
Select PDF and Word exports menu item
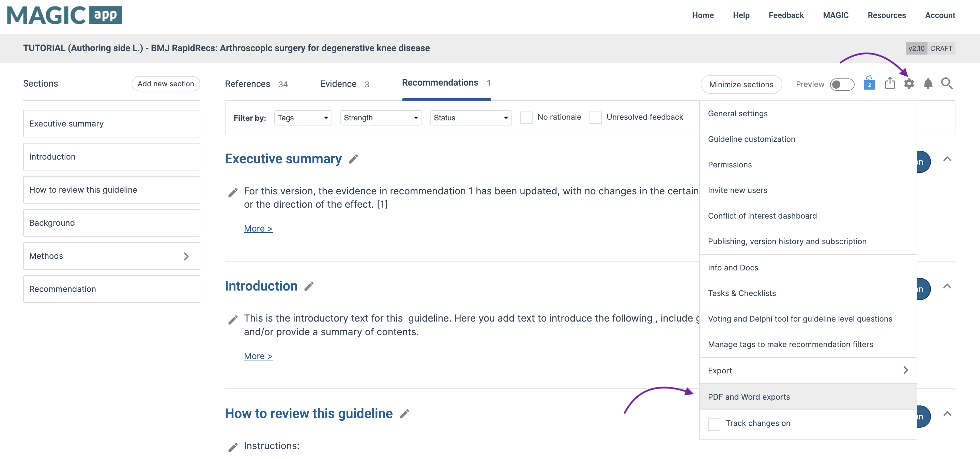point(749,397)
